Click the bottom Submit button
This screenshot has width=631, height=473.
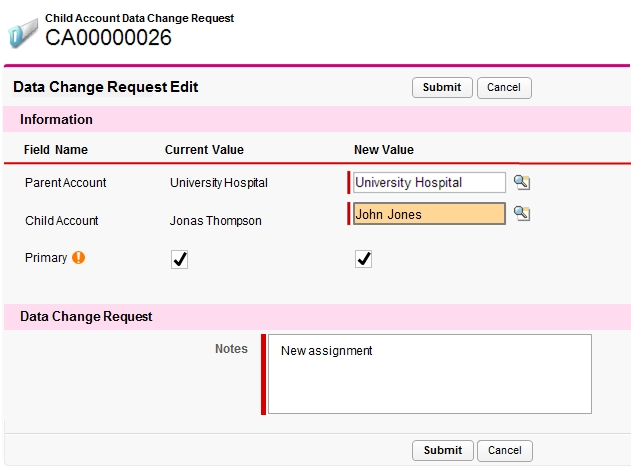pyautogui.click(x=442, y=450)
